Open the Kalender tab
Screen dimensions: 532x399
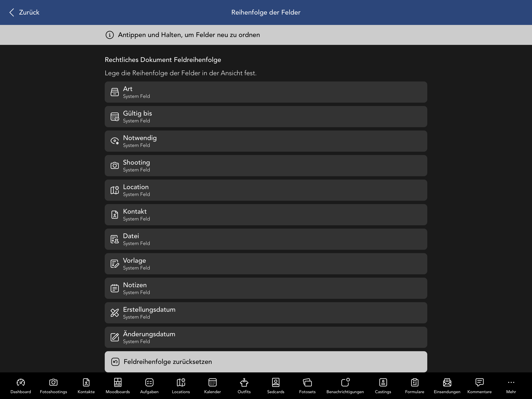pos(212,385)
